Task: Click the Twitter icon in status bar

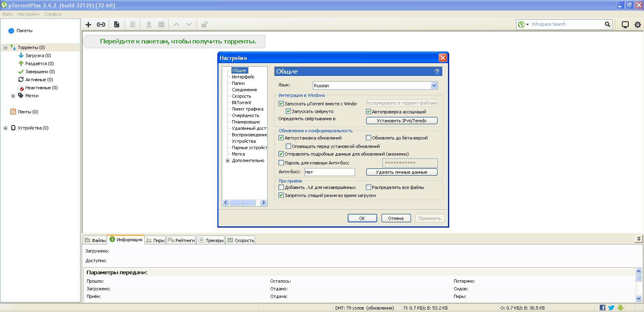Action: tap(611, 308)
